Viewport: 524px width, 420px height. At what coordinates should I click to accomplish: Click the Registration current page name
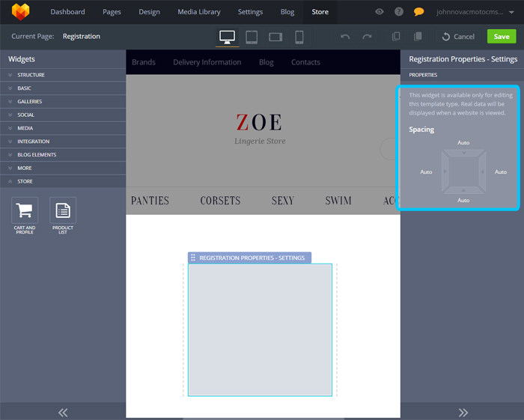point(81,36)
